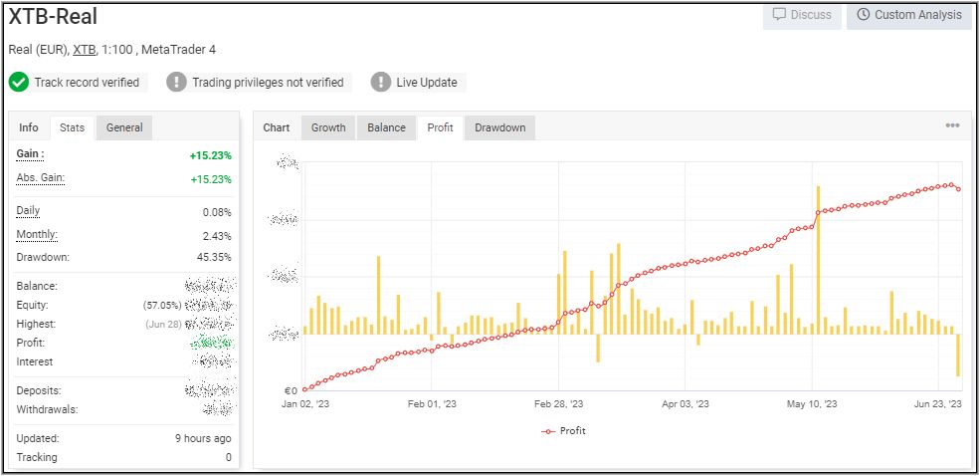Click the Gain label link

coord(30,154)
